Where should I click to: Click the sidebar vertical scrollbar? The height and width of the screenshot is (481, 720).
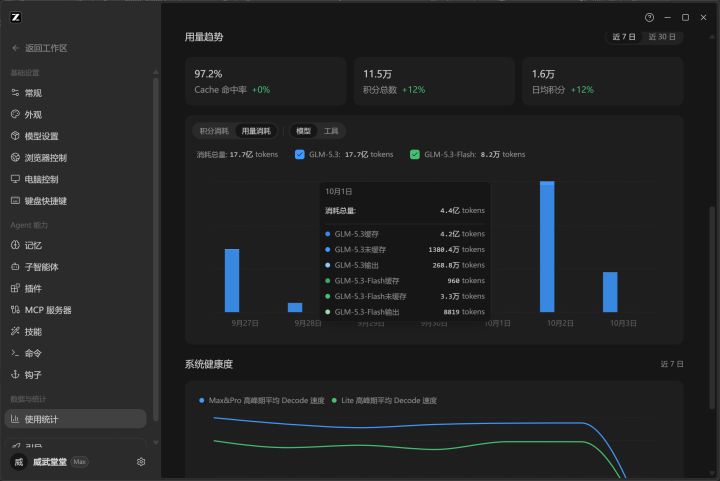point(156,249)
